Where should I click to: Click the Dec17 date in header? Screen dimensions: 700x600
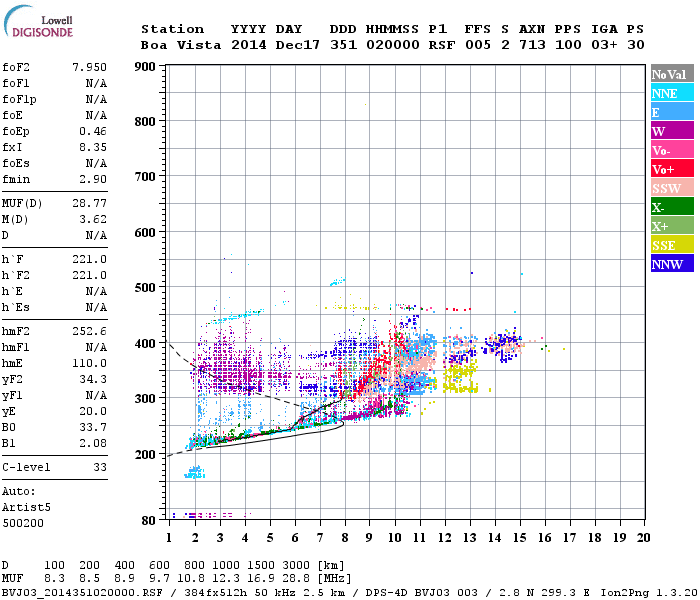[297, 45]
